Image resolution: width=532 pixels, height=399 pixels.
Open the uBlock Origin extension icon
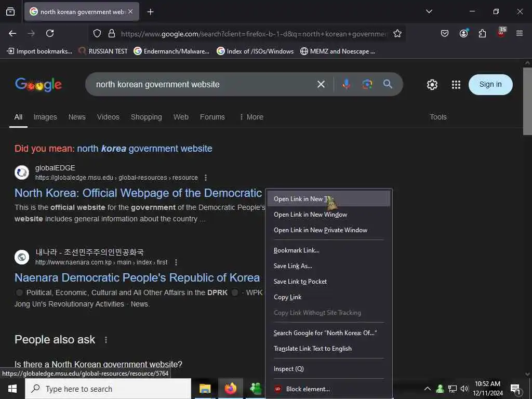[501, 33]
